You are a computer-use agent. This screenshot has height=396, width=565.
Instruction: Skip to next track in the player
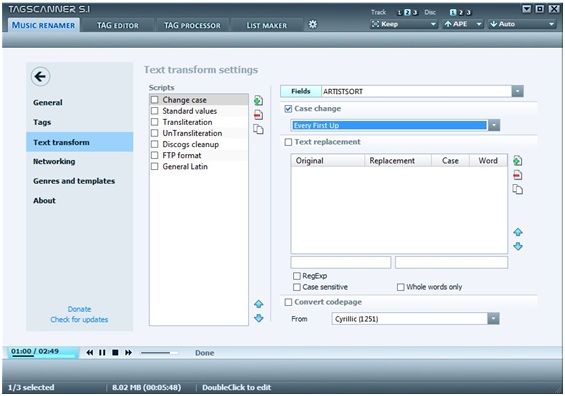(128, 352)
